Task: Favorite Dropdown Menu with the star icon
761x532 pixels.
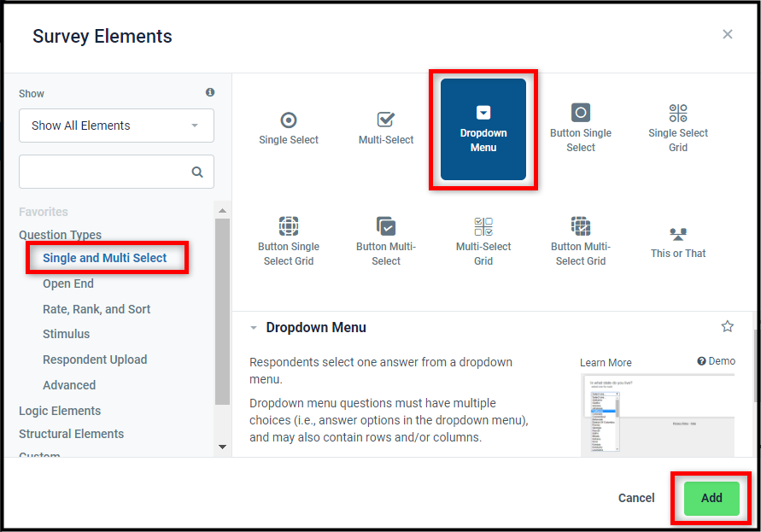Action: (728, 326)
